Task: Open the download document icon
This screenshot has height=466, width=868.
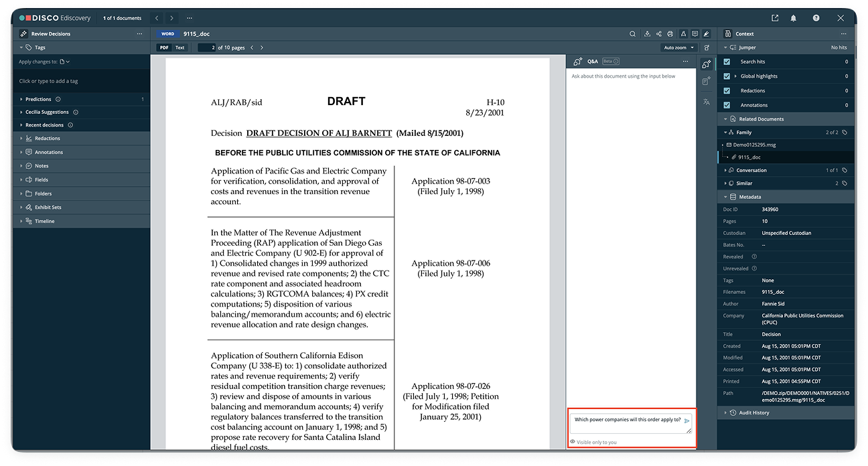Action: pyautogui.click(x=647, y=33)
